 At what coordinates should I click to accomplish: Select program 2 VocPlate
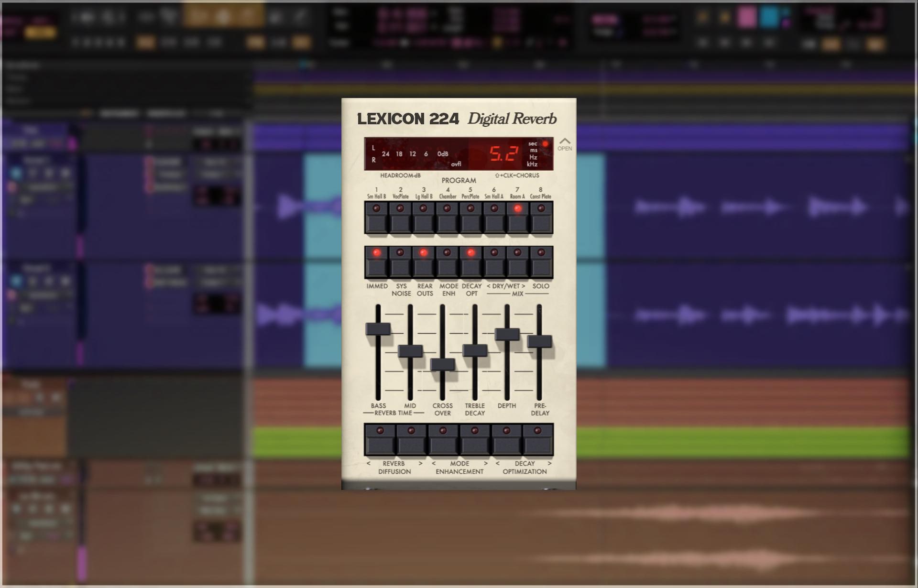click(400, 218)
